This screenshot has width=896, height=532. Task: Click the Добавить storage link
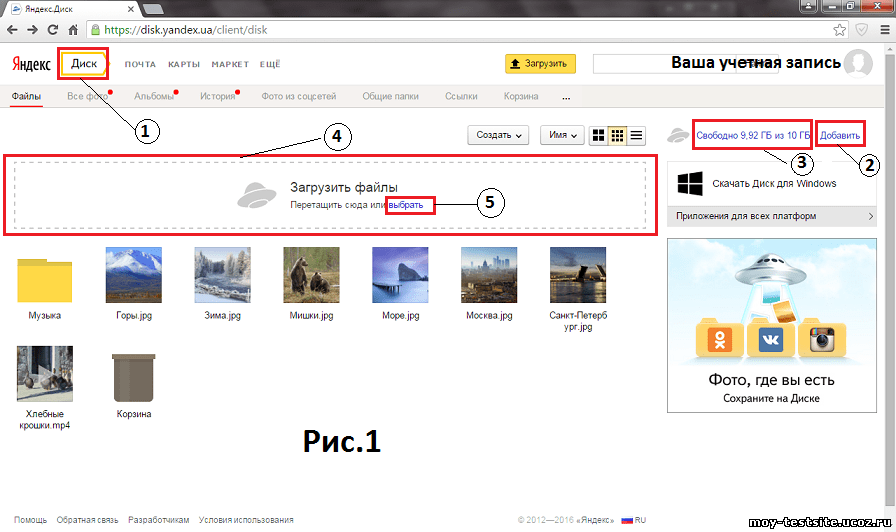tap(840, 135)
